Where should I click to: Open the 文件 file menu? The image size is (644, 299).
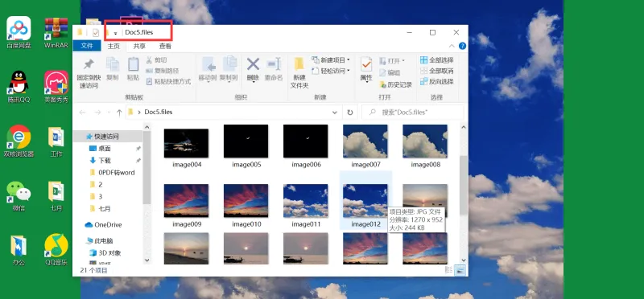pyautogui.click(x=87, y=46)
